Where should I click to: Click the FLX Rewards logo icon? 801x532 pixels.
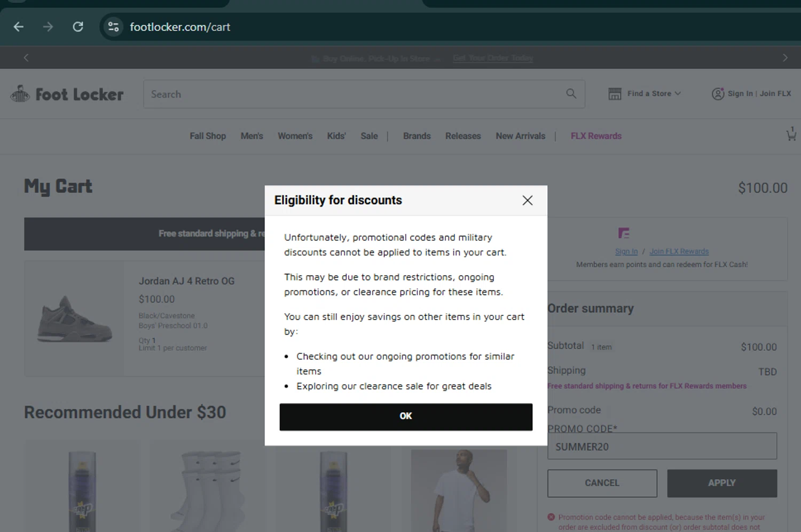624,233
